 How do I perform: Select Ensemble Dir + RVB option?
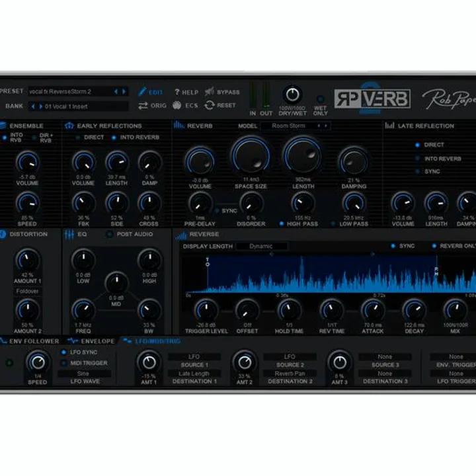34,138
